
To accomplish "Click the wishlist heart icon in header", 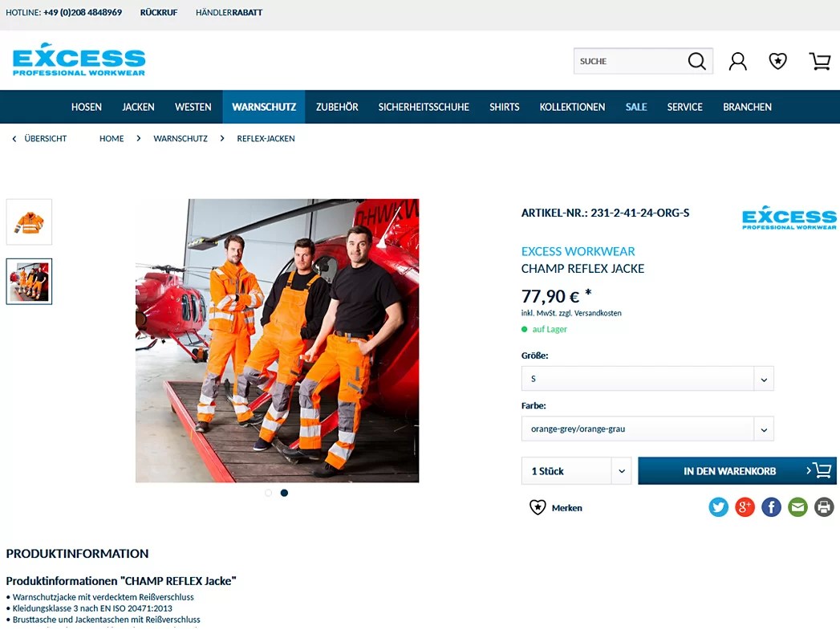I will (777, 61).
